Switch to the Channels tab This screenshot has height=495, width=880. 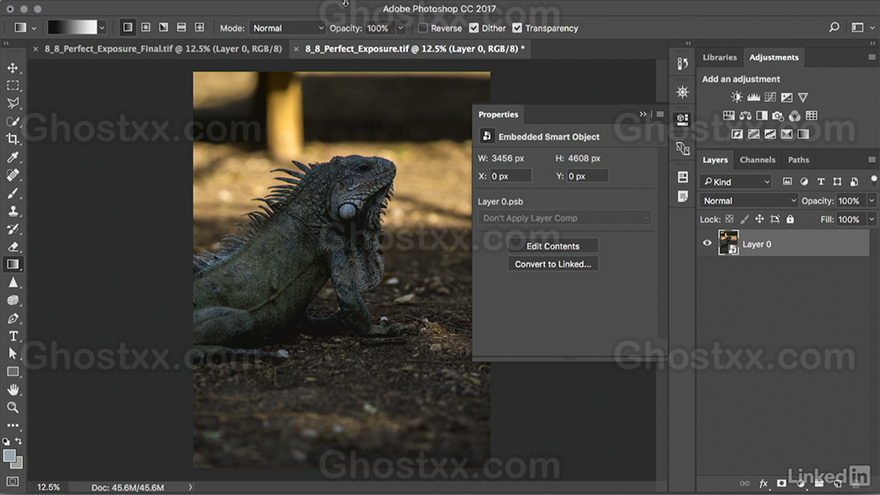(x=757, y=159)
